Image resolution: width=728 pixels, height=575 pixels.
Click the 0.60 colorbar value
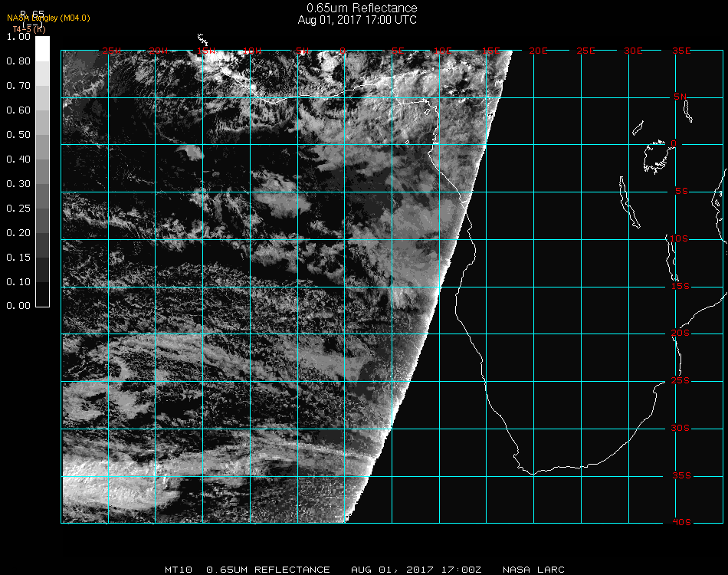(x=18, y=110)
